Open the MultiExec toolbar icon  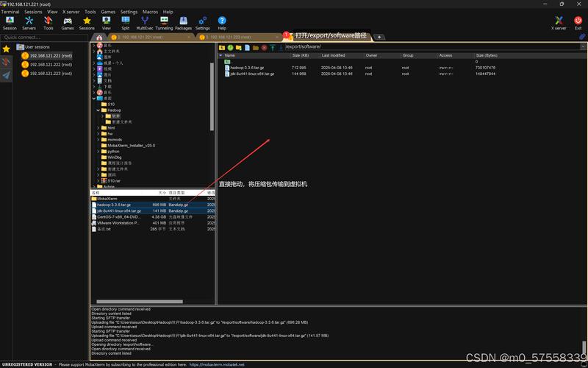pos(145,23)
